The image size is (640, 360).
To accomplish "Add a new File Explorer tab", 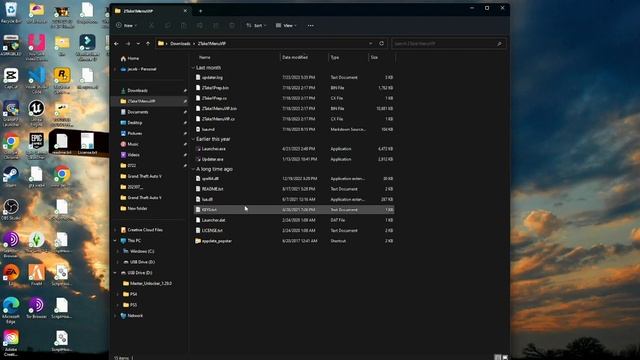I will 200,11.
